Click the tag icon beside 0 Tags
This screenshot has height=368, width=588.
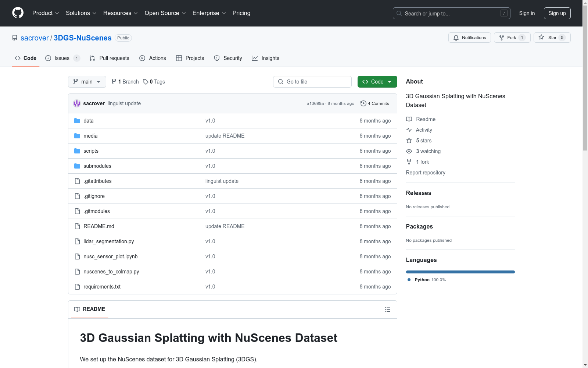pos(146,82)
